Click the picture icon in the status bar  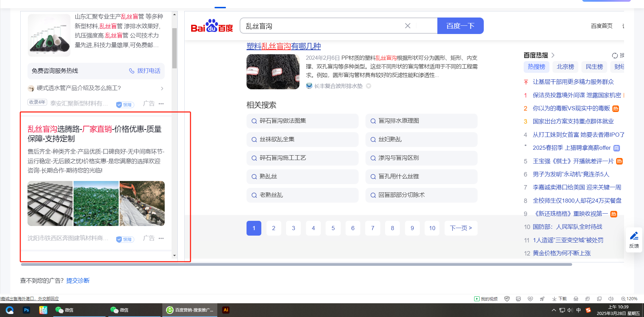519,299
